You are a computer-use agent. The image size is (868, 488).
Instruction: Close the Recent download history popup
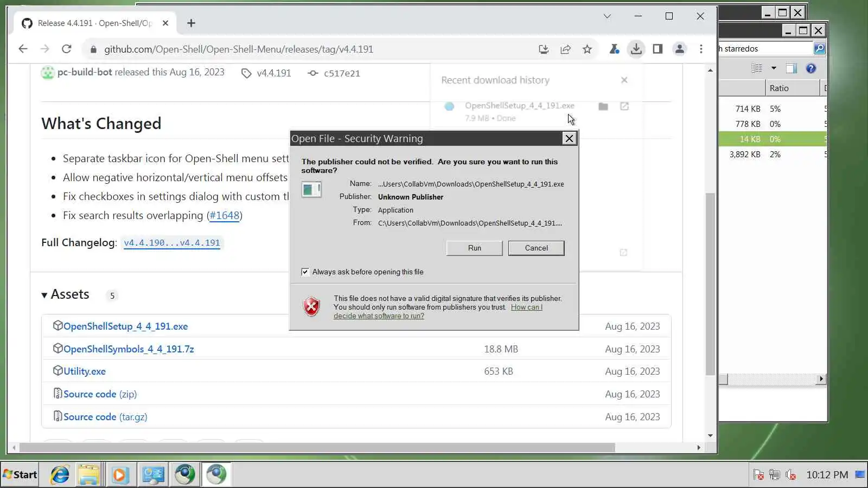(x=624, y=80)
